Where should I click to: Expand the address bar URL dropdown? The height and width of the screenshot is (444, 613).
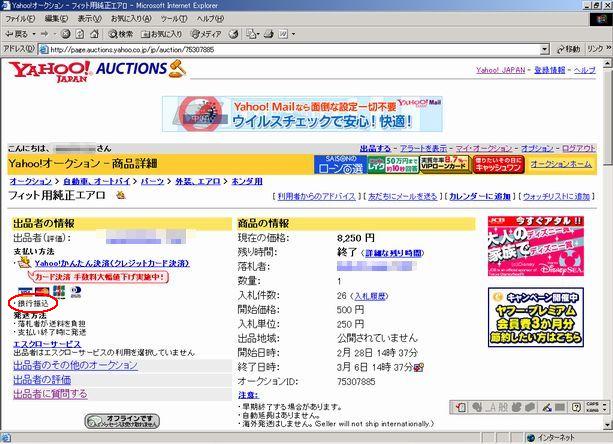(x=545, y=49)
